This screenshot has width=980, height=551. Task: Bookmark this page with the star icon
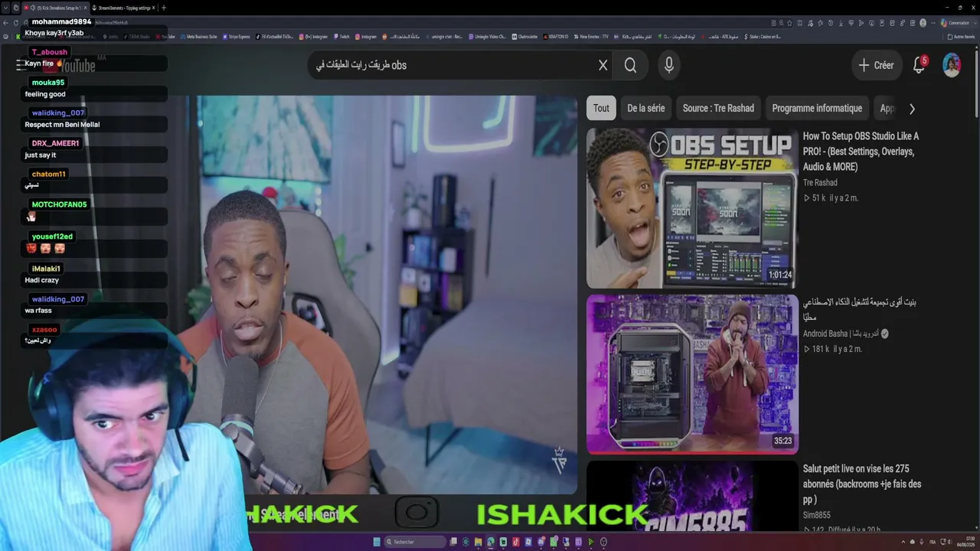click(x=789, y=23)
